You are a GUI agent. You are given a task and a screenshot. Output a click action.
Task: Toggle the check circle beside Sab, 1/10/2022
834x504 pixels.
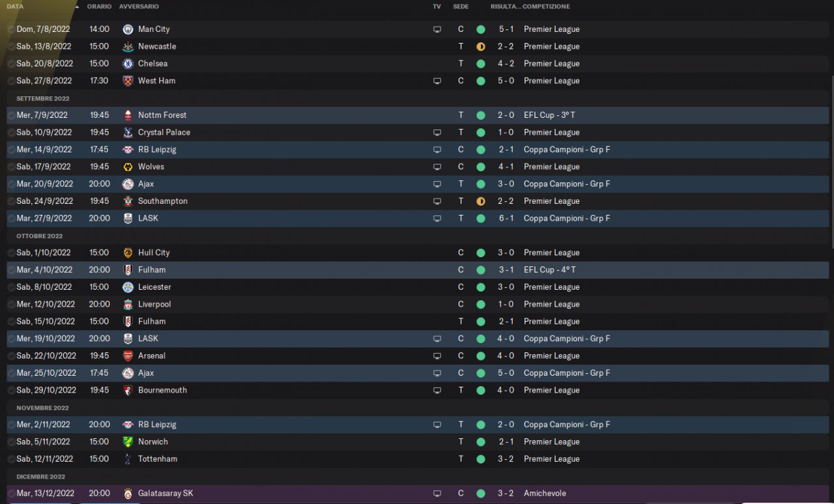pos(11,253)
